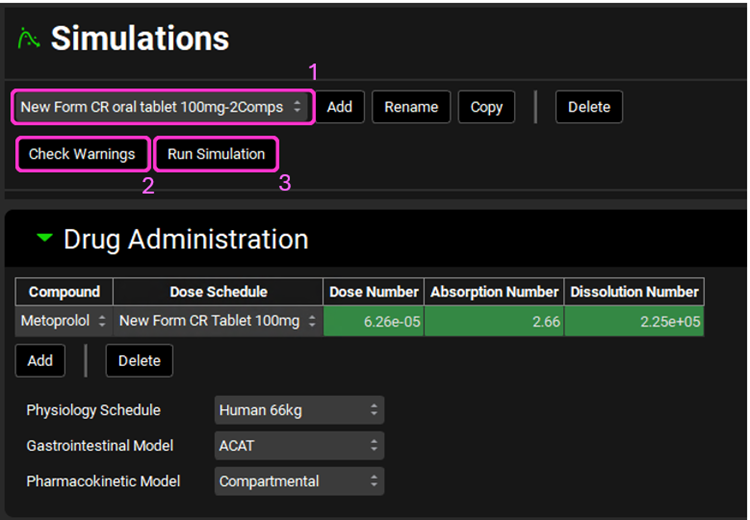Image resolution: width=750 pixels, height=520 pixels.
Task: Open the Pharmacokinetic Model dropdown
Action: click(x=299, y=481)
